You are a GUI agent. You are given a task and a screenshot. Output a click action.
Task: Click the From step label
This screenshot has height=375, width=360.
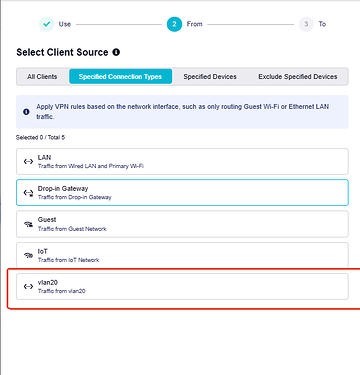click(194, 24)
